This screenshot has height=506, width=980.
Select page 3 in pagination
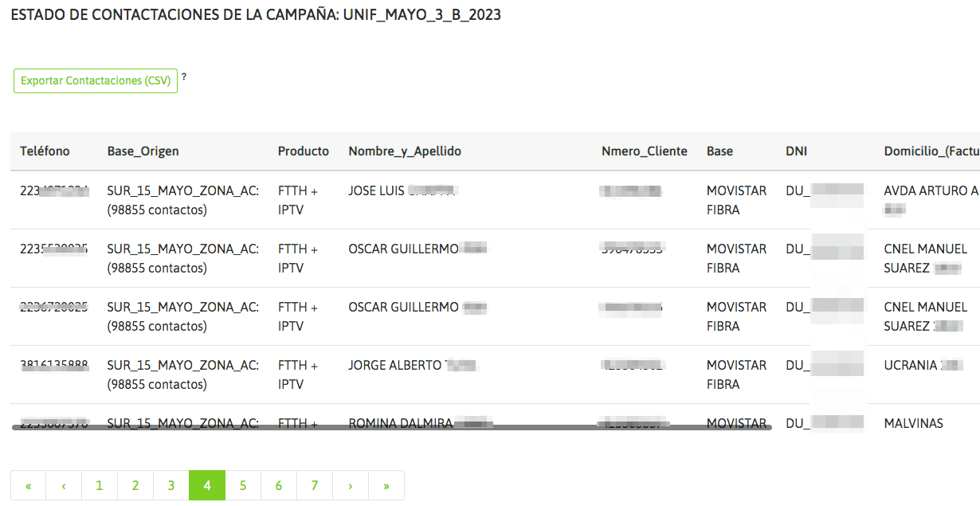[x=171, y=485]
